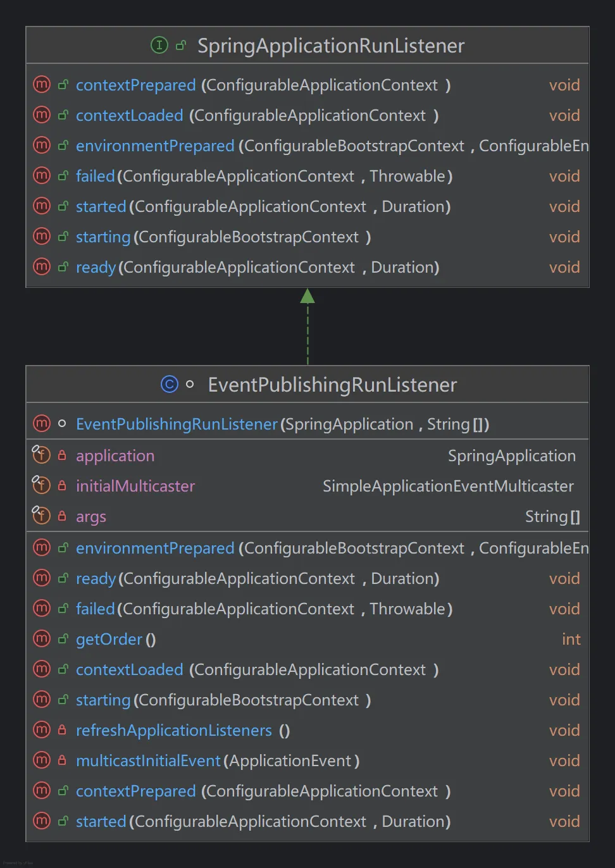Select contextPrepared method in EventPublishingRunListener
This screenshot has width=615, height=868.
(x=136, y=791)
